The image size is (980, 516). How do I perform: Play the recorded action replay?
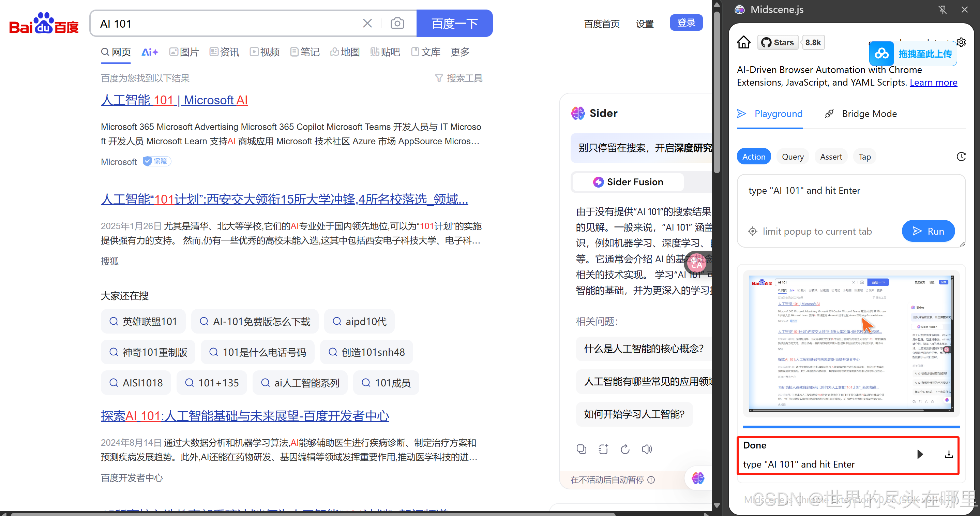[x=920, y=454]
